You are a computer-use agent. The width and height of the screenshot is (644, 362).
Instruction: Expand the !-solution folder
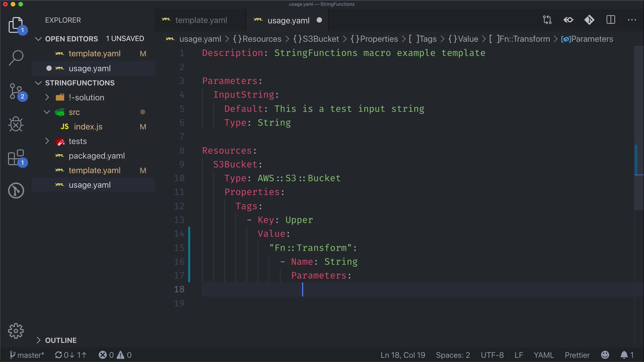coord(47,98)
